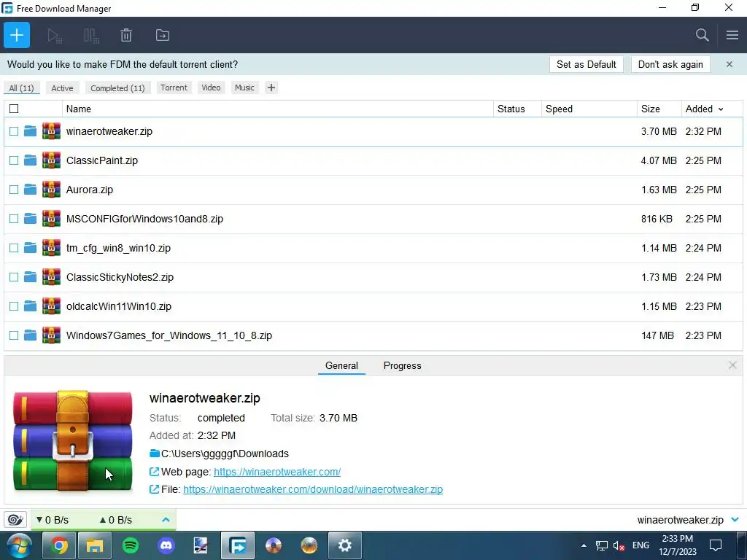Screen dimensions: 747x560
Task: Click WinRAR archive icon of Aurora.zip row
Action: click(x=52, y=189)
